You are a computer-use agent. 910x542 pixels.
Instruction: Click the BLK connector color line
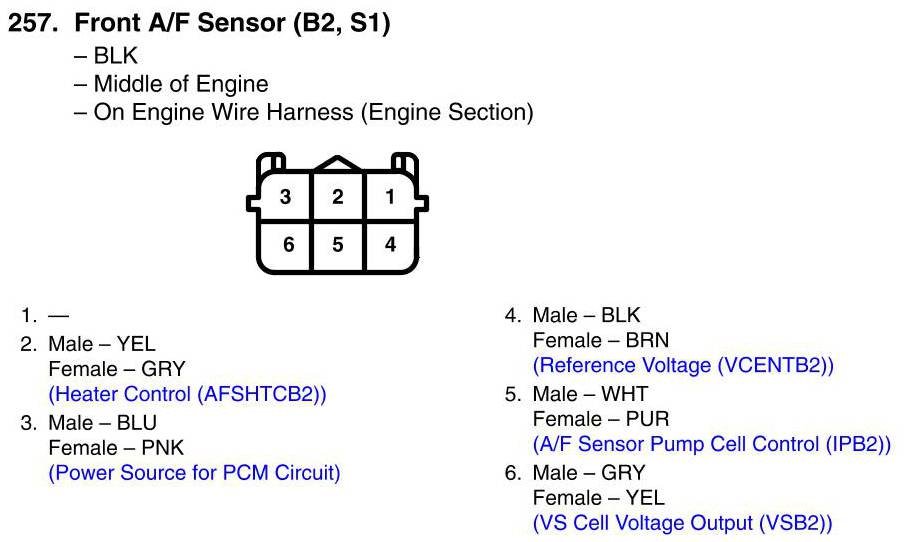(x=115, y=57)
